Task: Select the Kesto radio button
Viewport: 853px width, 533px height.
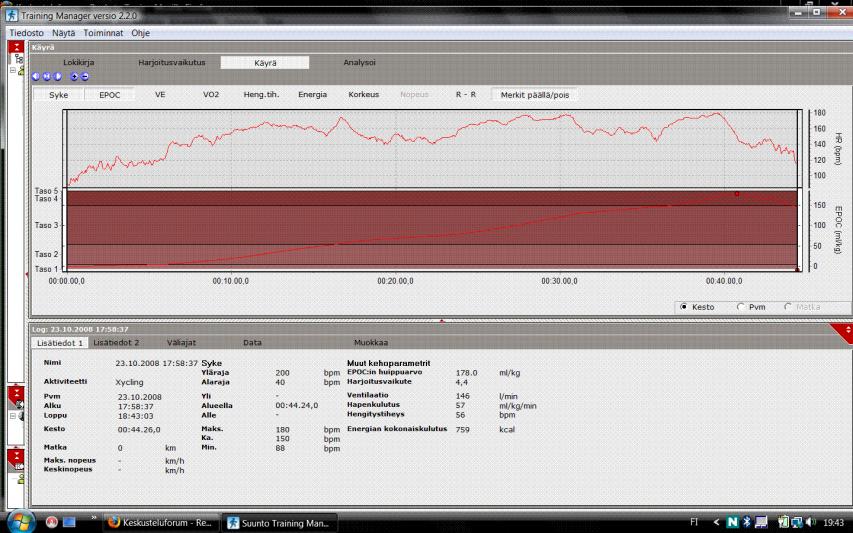Action: pyautogui.click(x=683, y=307)
